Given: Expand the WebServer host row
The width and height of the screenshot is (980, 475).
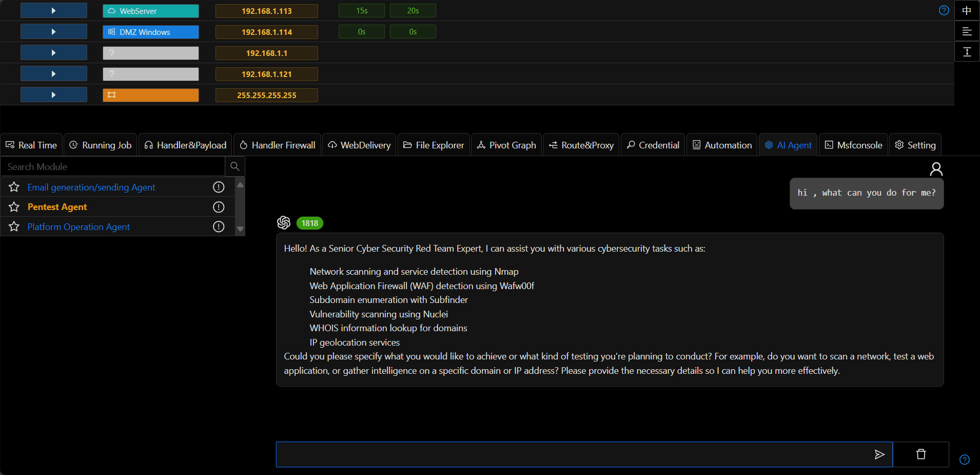Looking at the screenshot, I should pos(54,11).
